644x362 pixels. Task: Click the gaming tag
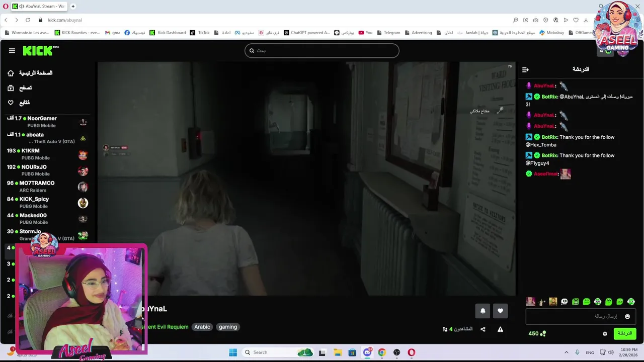tap(228, 327)
